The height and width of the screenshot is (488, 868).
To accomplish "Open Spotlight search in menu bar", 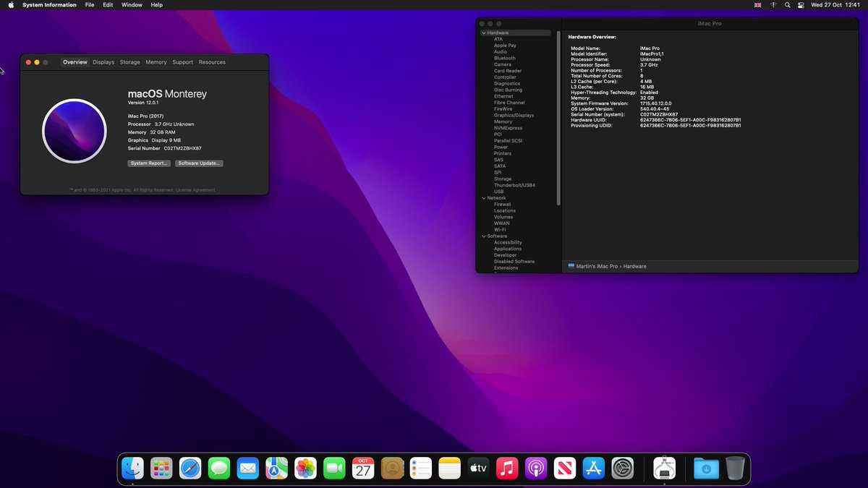I will point(787,5).
